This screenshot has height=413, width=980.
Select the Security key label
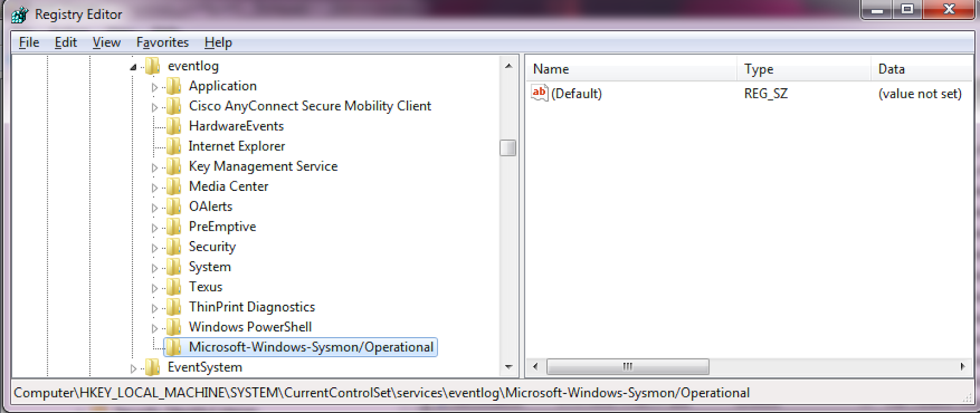[x=212, y=247]
